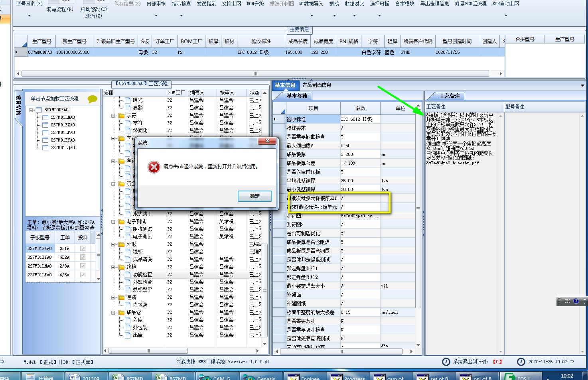Click the 导出流程信息 toolbar button
Screen dimensions: 588x380
(434, 4)
